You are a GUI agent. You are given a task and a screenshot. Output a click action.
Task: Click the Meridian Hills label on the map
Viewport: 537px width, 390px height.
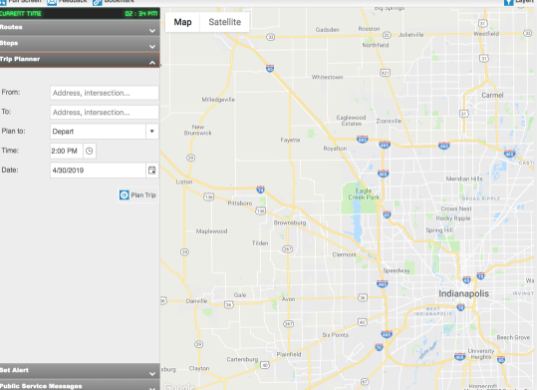464,179
